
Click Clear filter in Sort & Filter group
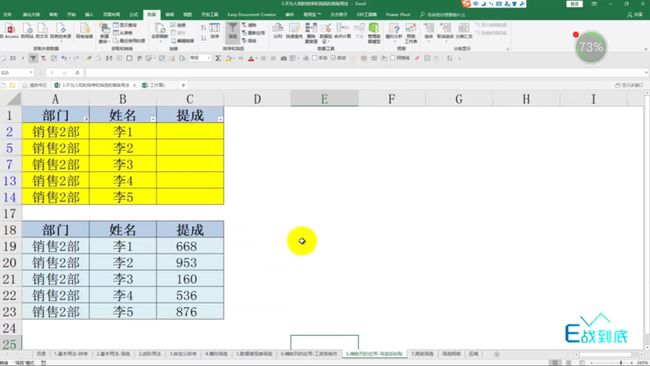(250, 25)
